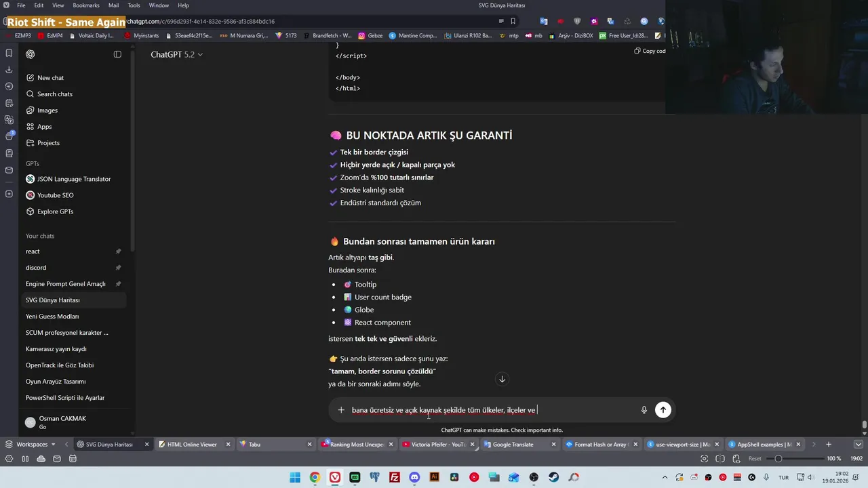868x488 pixels.
Task: Add a web panel with plus icon
Action: coord(9,194)
